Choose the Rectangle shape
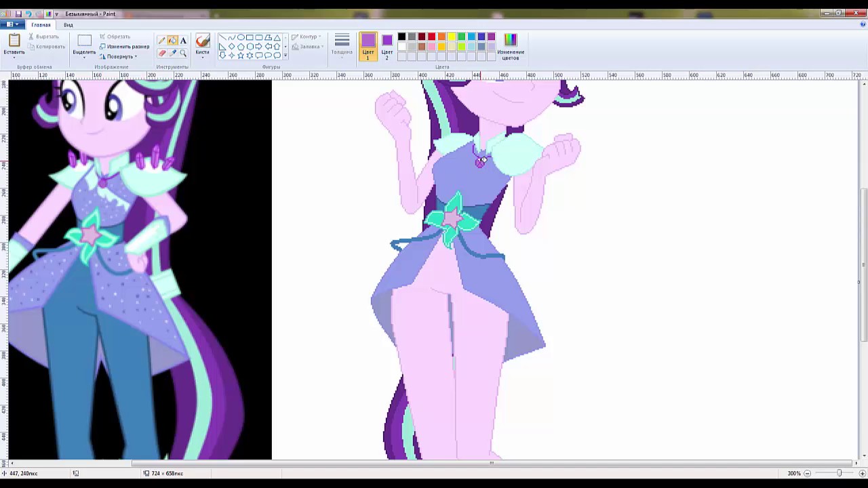Screen dimensions: 868x488 pos(250,37)
